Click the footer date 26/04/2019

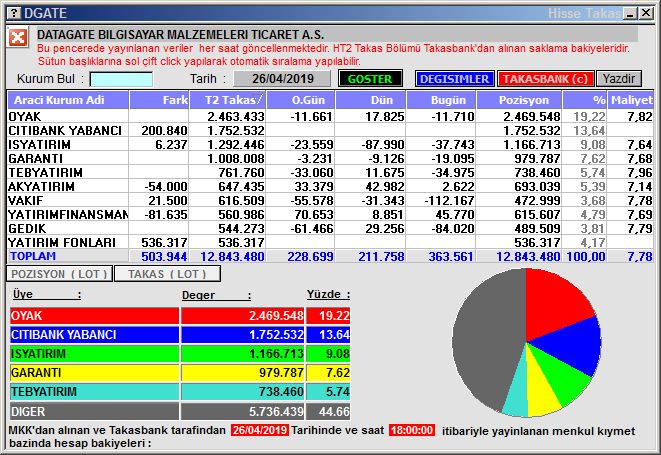(x=260, y=430)
